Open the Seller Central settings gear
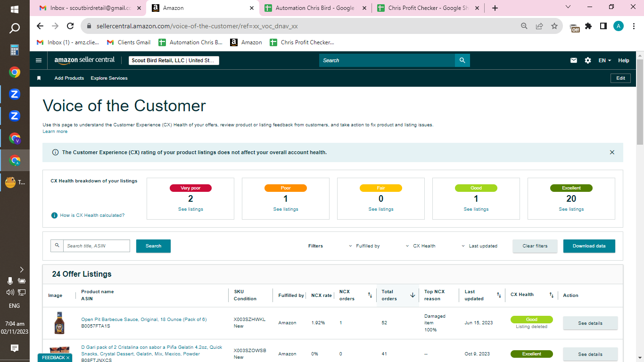Image resolution: width=644 pixels, height=362 pixels. point(588,60)
